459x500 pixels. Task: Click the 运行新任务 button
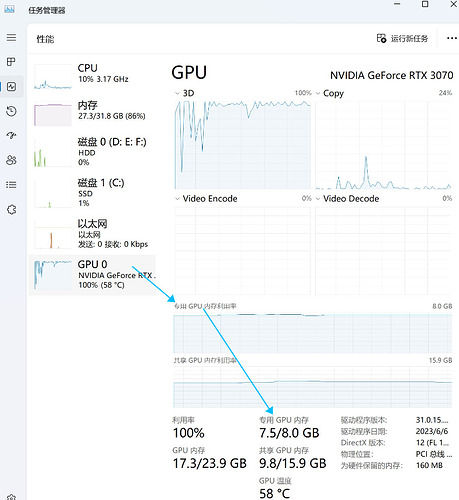click(402, 39)
